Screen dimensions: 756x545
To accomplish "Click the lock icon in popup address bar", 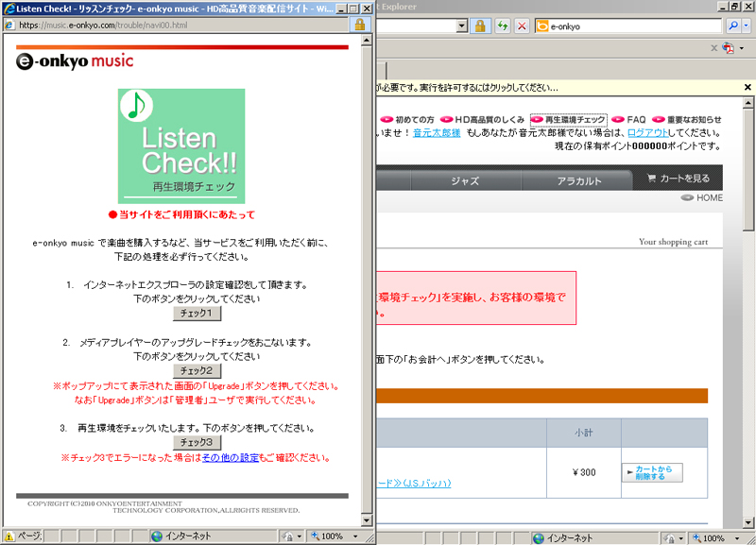I will (360, 24).
